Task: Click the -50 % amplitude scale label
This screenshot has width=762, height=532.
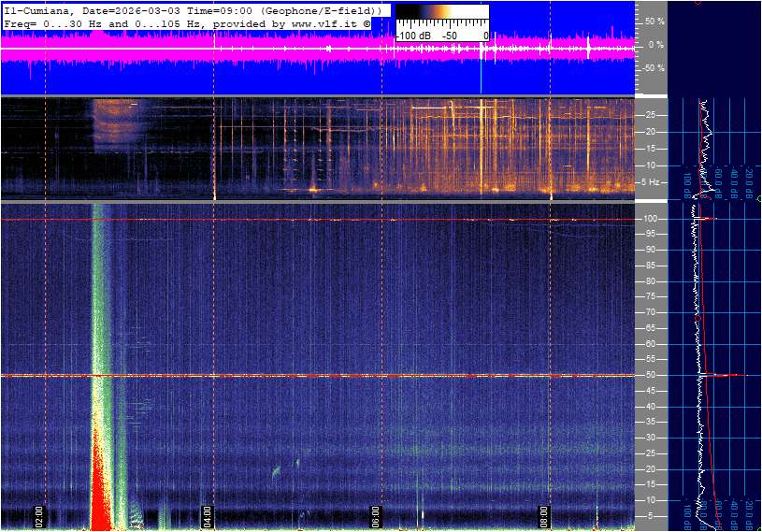Action: (x=651, y=68)
